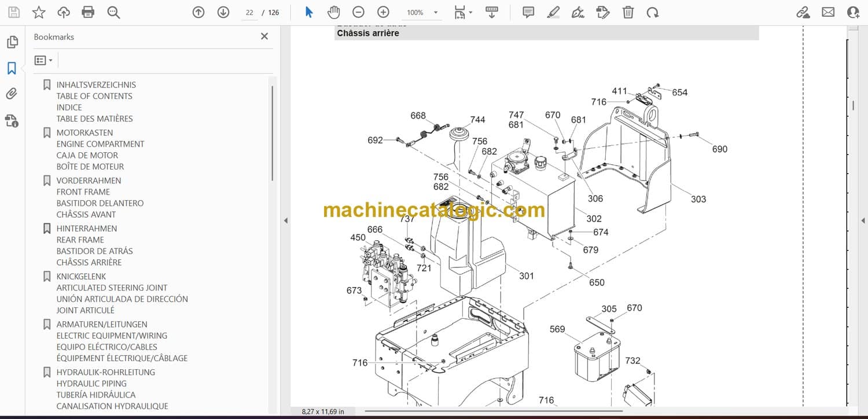
Task: Click the Châssis arrière heading
Action: click(368, 34)
